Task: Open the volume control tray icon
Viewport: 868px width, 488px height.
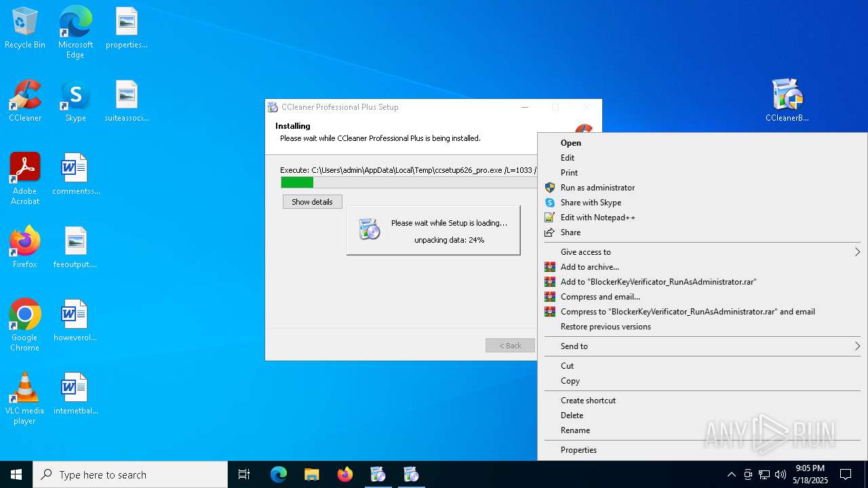Action: click(781, 474)
